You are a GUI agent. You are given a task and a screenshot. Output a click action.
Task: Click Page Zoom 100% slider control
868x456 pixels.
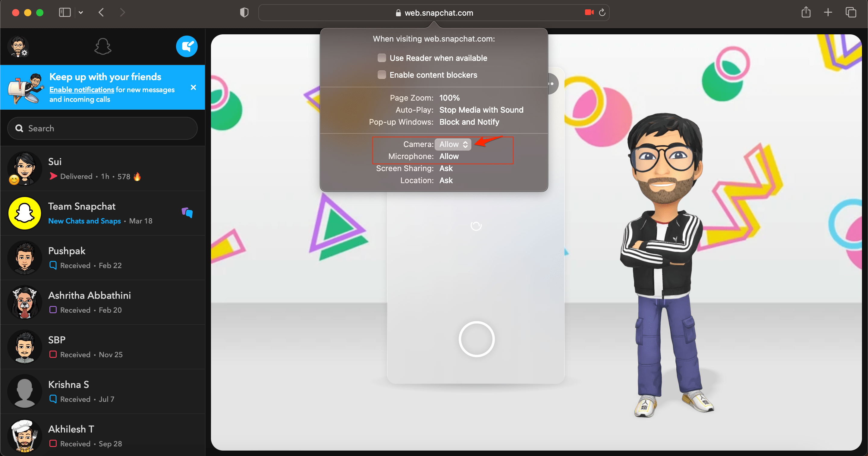tap(449, 98)
